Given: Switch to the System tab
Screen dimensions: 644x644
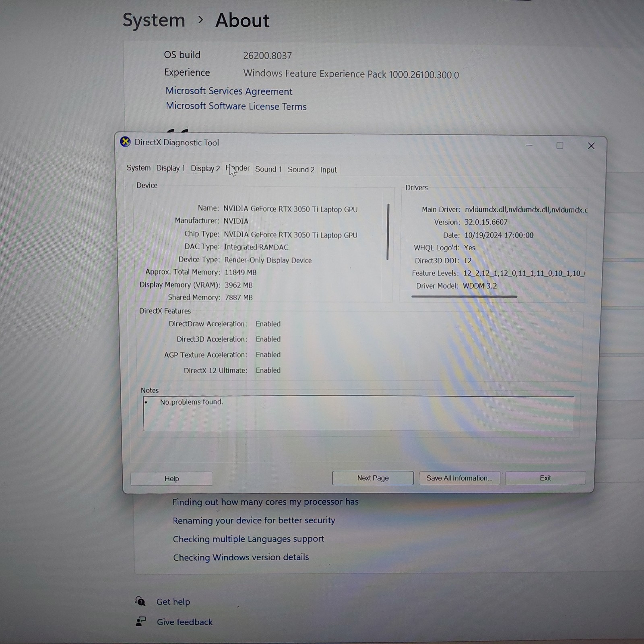Looking at the screenshot, I should (x=138, y=168).
